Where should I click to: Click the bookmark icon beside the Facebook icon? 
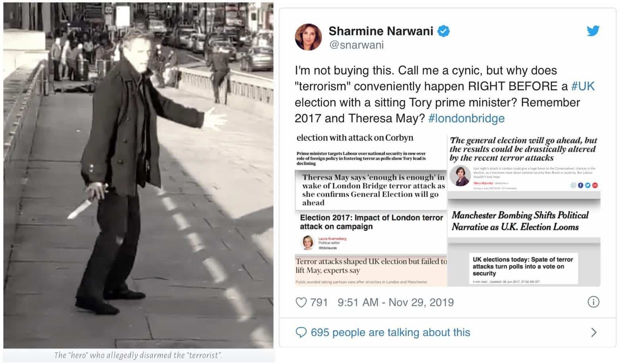(574, 185)
